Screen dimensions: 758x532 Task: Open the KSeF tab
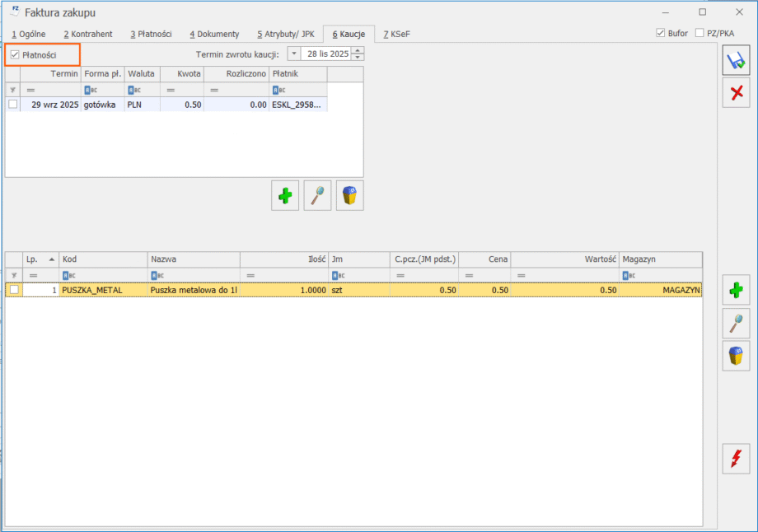[397, 35]
